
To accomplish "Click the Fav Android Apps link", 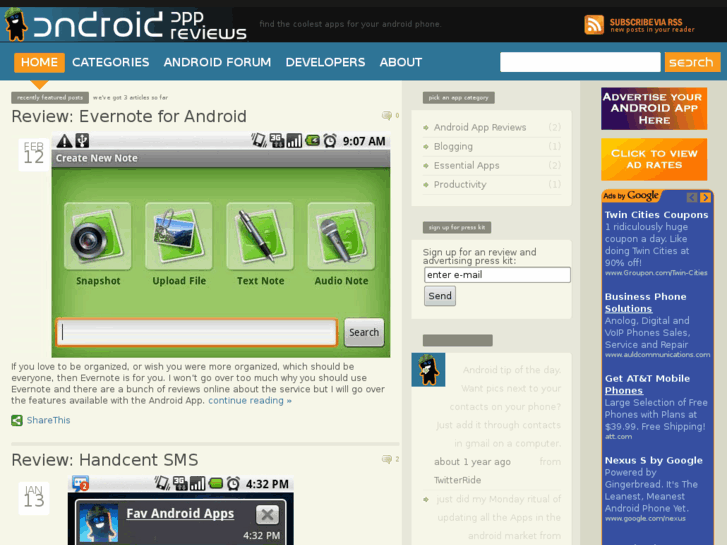I will pyautogui.click(x=180, y=513).
